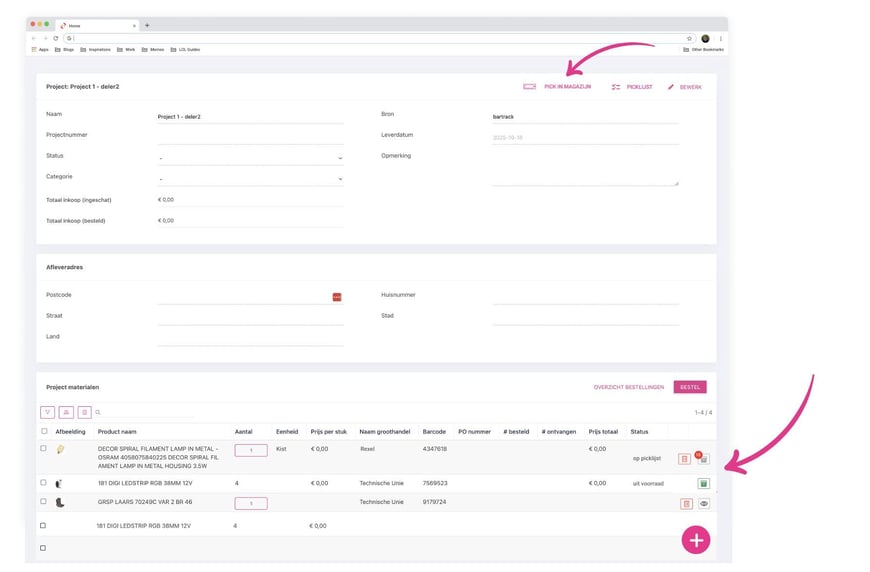
Task: Toggle the select-all checkbox in table header
Action: [x=43, y=432]
